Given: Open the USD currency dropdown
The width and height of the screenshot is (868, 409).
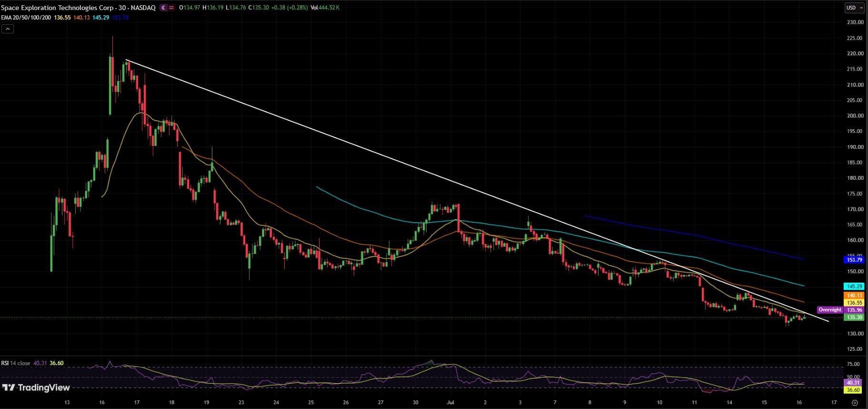Looking at the screenshot, I should [855, 8].
